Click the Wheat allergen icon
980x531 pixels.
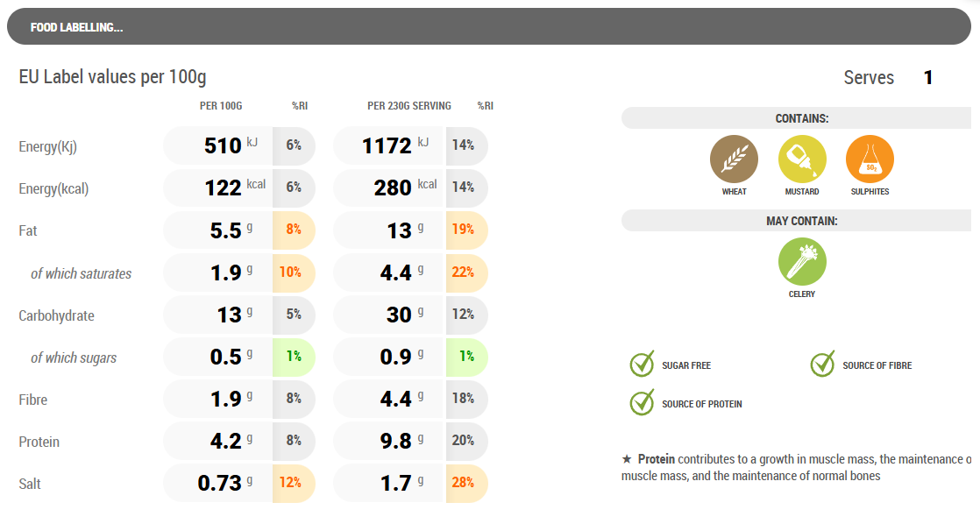(x=734, y=159)
